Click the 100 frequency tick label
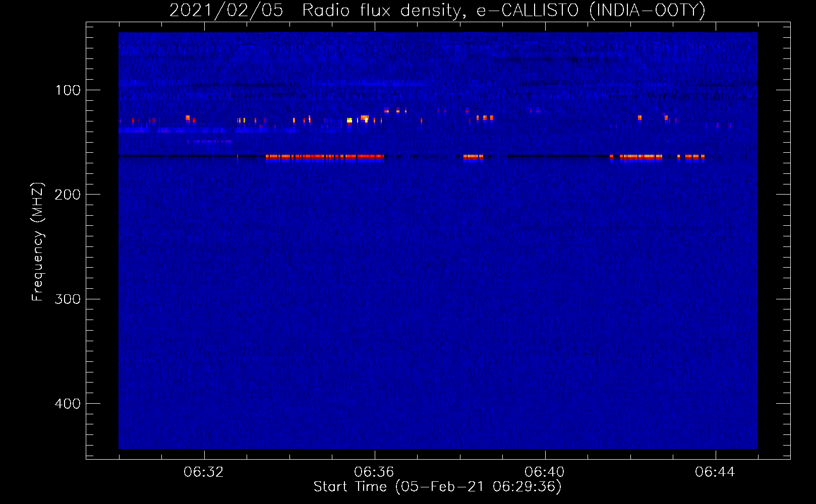This screenshot has height=504, width=816. point(68,90)
